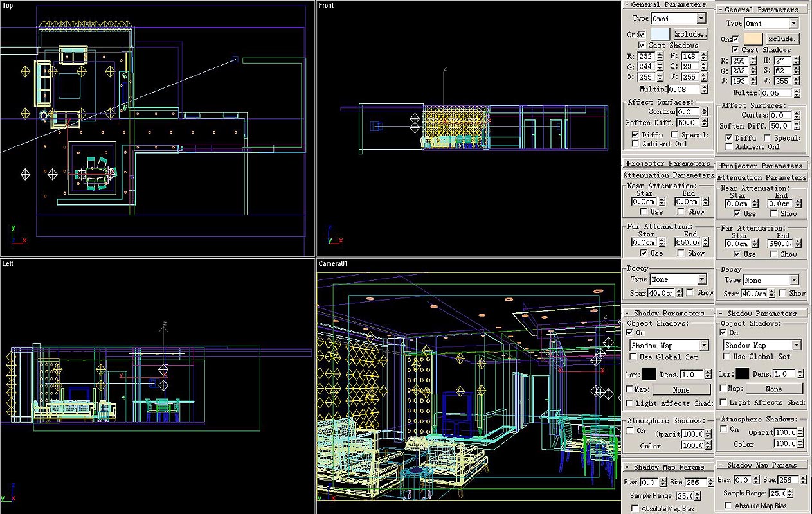The height and width of the screenshot is (514, 812).
Task: Click Sample Range field in right panel
Action: pos(778,493)
